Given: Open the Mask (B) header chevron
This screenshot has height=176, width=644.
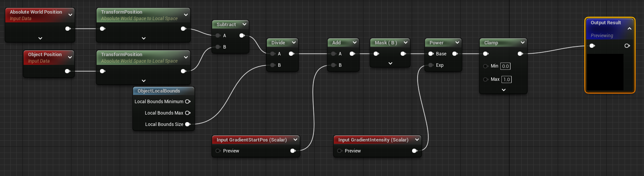Looking at the screenshot, I should (406, 42).
